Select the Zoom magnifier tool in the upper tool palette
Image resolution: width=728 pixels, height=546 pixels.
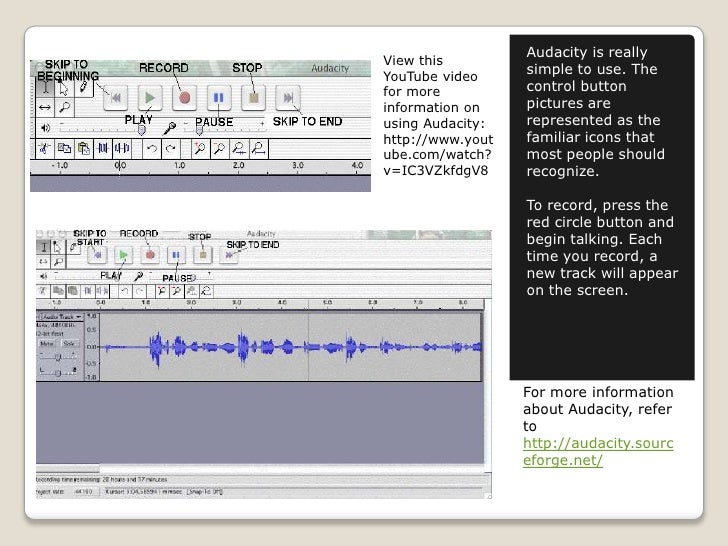[63, 107]
